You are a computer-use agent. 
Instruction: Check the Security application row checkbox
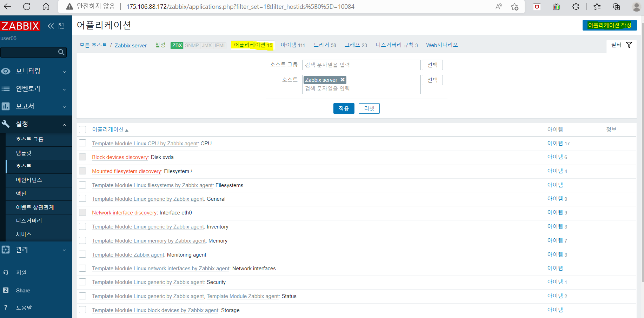click(x=82, y=282)
